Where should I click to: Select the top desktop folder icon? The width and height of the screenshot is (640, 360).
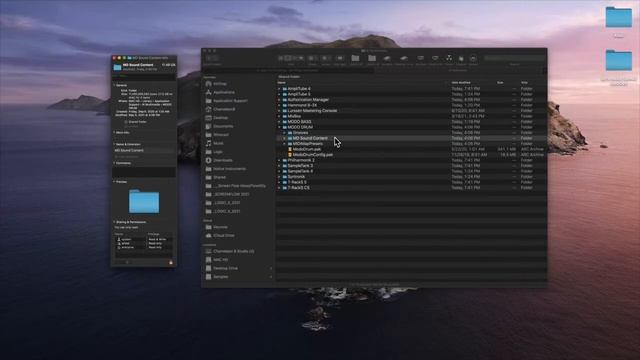pyautogui.click(x=619, y=17)
